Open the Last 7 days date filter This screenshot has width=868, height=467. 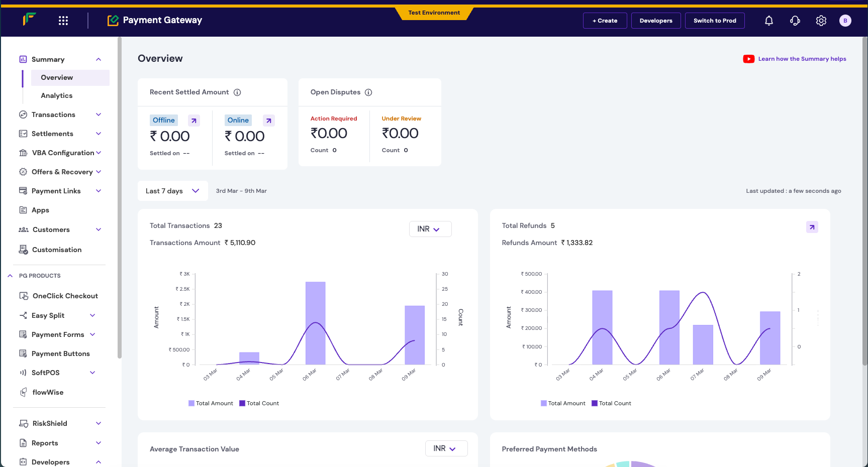coord(172,191)
